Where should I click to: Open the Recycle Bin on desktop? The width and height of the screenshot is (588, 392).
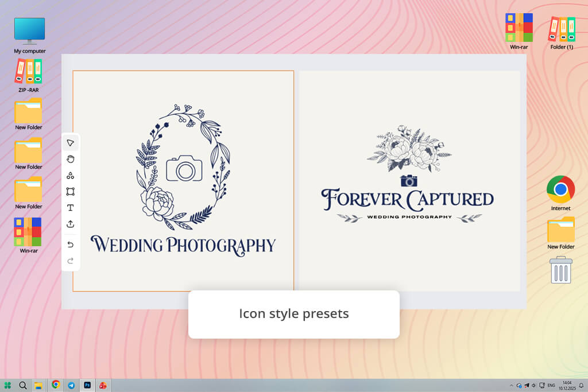point(561,270)
